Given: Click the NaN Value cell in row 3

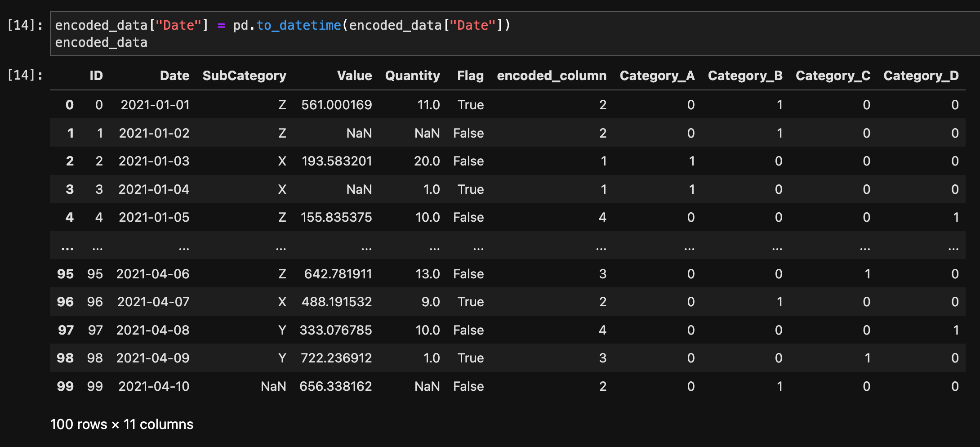Looking at the screenshot, I should pyautogui.click(x=359, y=189).
